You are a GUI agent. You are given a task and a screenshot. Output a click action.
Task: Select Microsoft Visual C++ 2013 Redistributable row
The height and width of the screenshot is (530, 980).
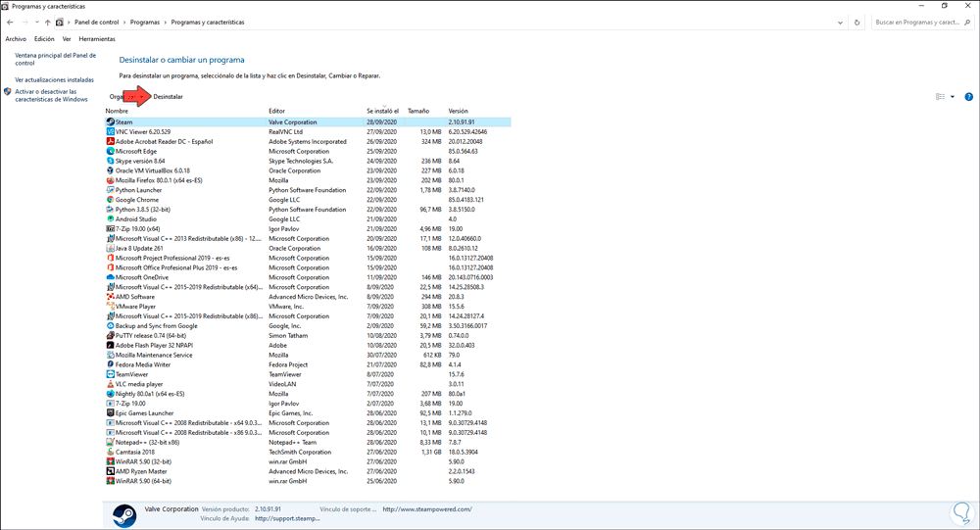308,239
